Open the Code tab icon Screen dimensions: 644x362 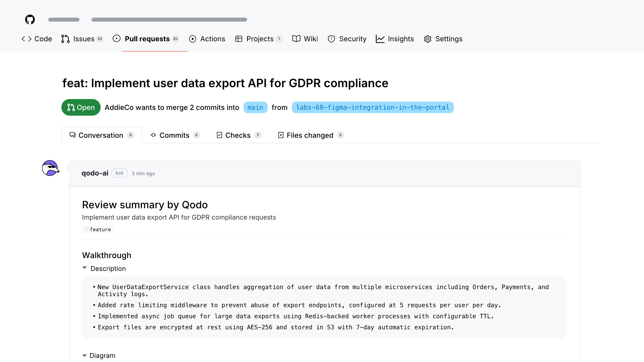click(26, 39)
